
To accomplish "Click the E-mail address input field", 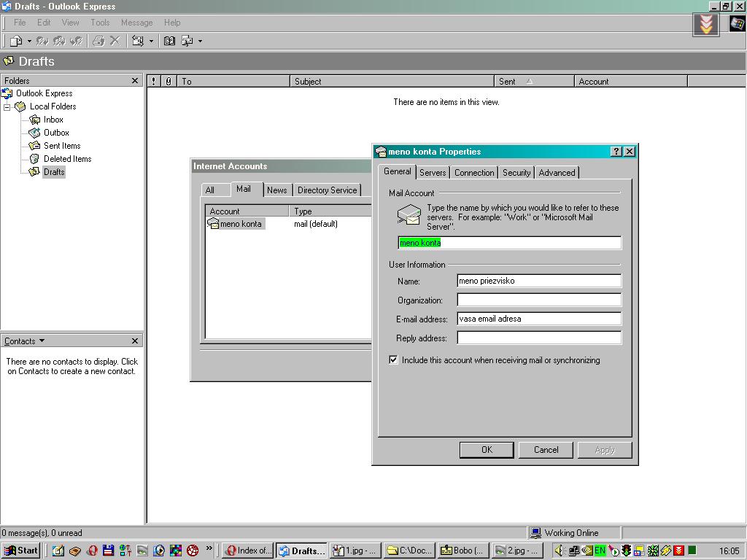I will click(538, 319).
